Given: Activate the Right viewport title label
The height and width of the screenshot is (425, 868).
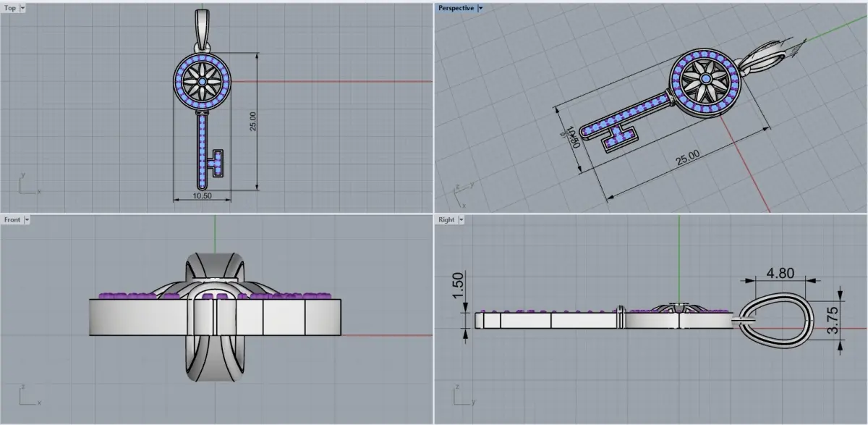Looking at the screenshot, I should tap(446, 219).
